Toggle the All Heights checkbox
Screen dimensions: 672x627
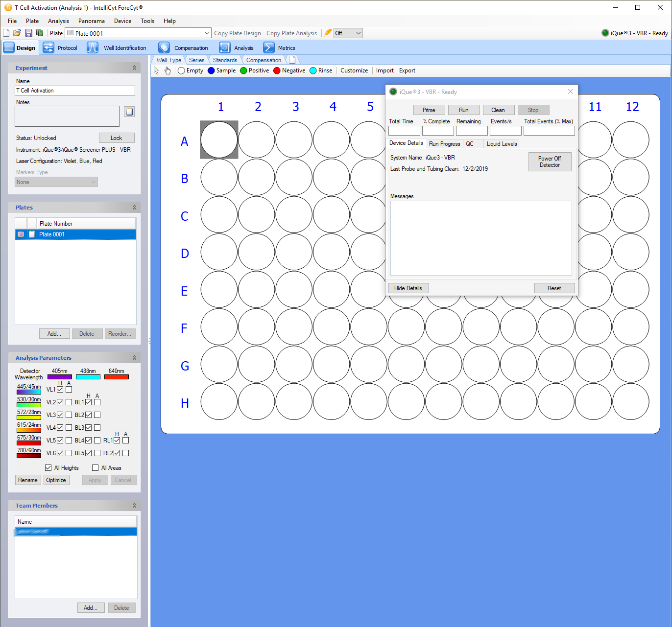(x=48, y=468)
